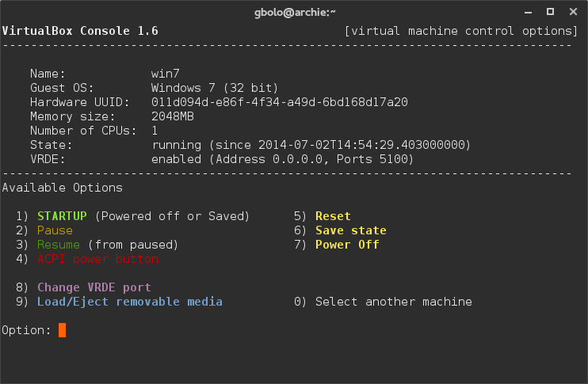Screen dimensions: 588x384
Task: Click the Hardware UUID: label
Action: click(80, 102)
